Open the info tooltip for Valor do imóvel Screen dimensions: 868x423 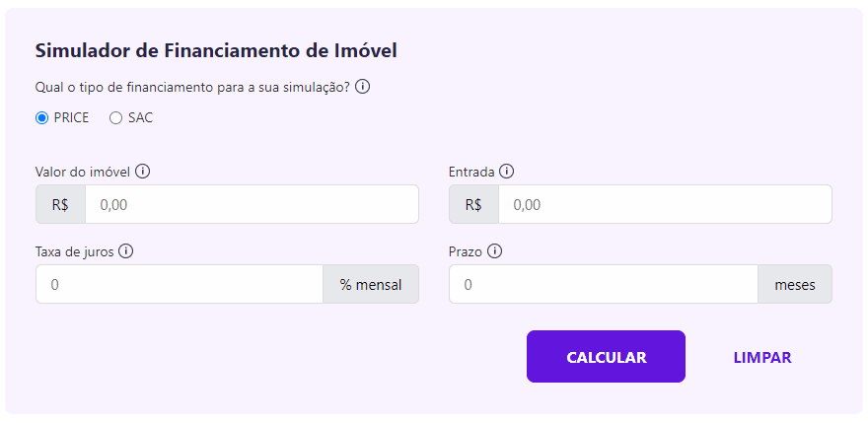click(x=142, y=172)
